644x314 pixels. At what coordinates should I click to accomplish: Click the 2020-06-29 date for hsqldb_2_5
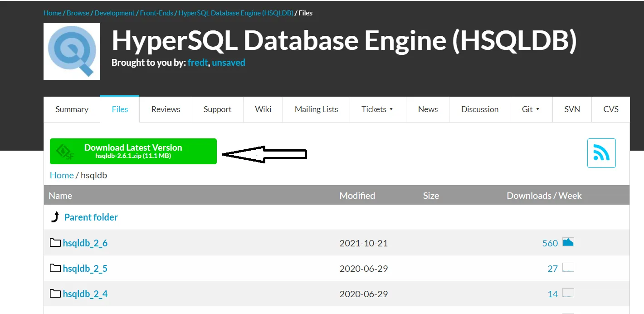364,269
